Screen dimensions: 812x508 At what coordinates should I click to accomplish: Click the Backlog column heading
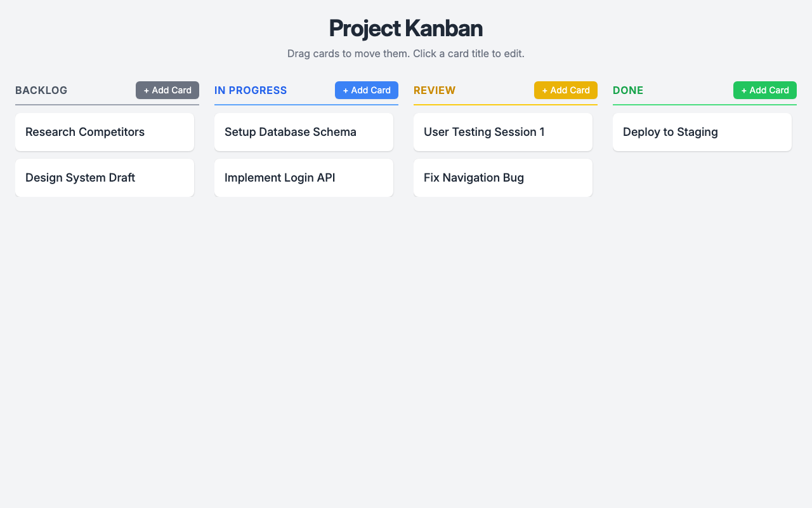pyautogui.click(x=41, y=91)
